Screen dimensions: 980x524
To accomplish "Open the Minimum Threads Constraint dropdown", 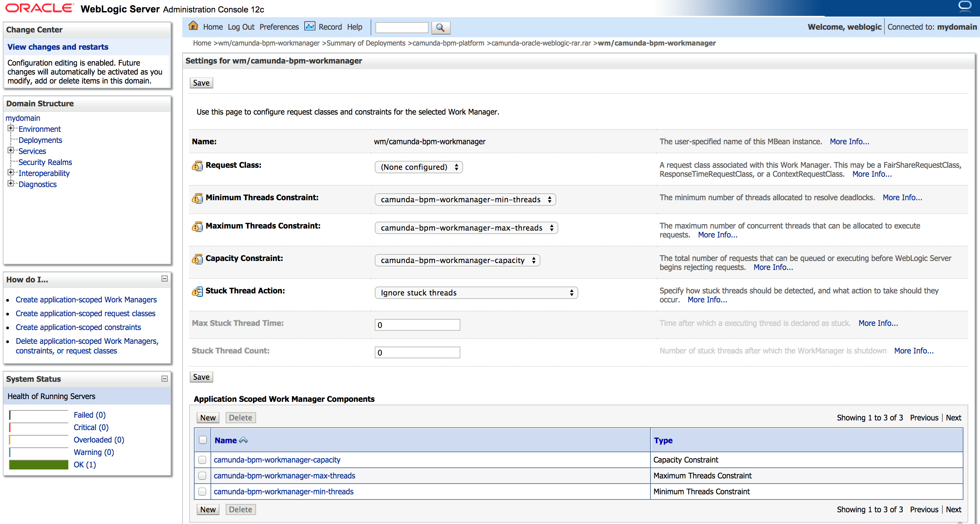I will coord(465,200).
